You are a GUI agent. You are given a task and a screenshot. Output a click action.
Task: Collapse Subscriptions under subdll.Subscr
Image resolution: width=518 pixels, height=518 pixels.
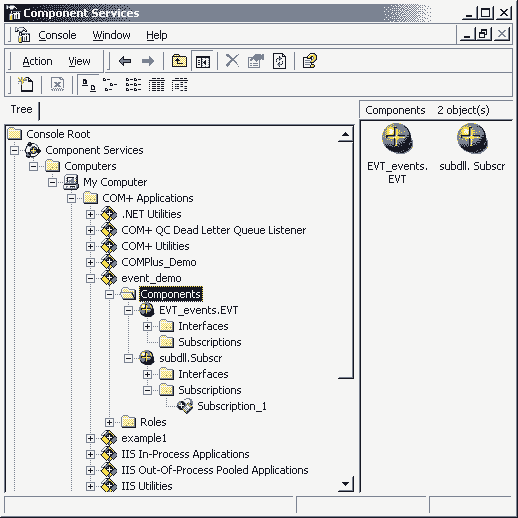point(147,390)
